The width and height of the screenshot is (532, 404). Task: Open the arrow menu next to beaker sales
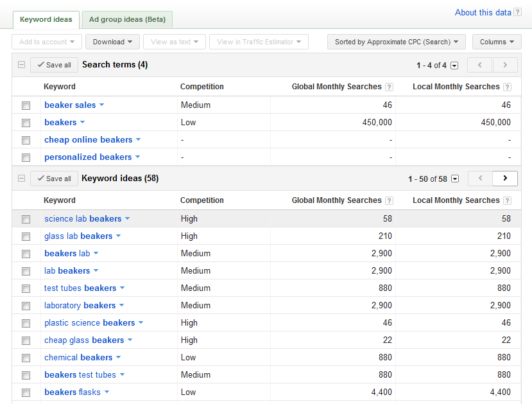(101, 105)
